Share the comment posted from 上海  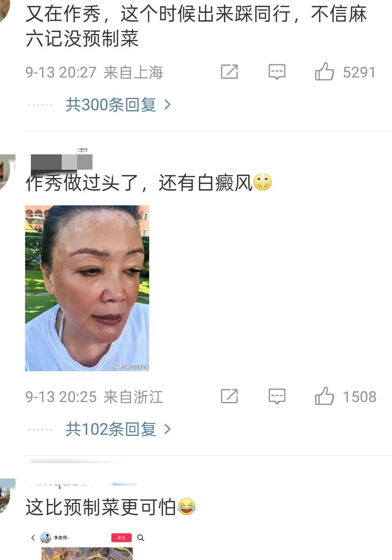[x=229, y=72]
